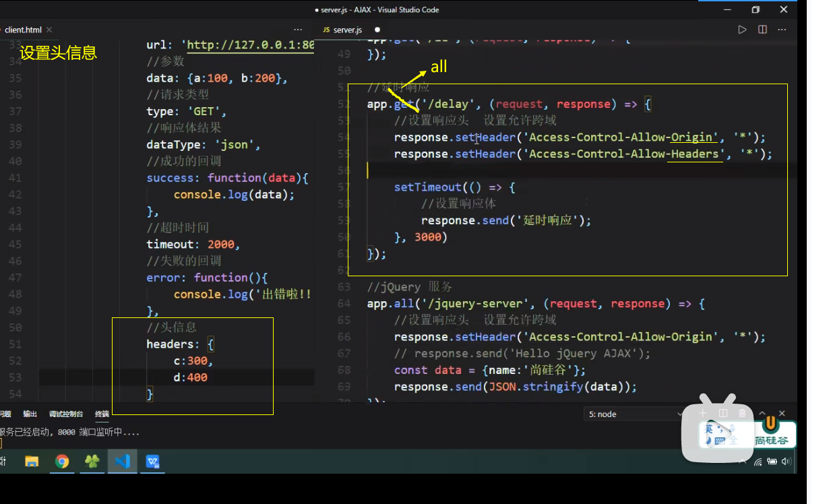Click "type: 'GET'" line in client.html
The image size is (829, 504).
point(187,112)
